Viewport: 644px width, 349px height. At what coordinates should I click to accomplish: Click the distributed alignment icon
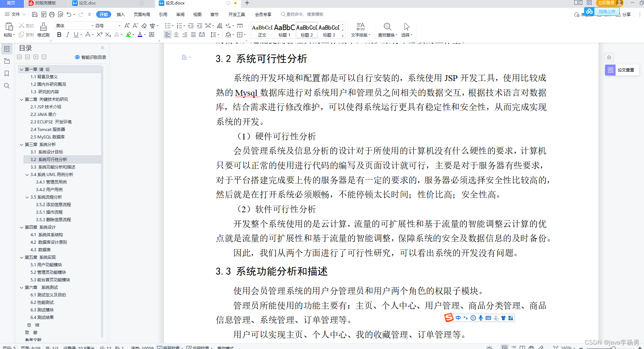click(202, 35)
